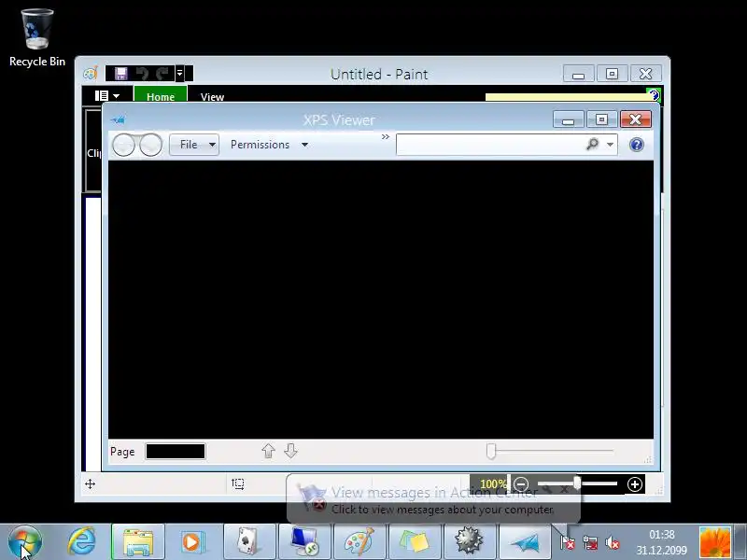Click the Paint palette icon in the title bar
The image size is (747, 560).
[90, 74]
